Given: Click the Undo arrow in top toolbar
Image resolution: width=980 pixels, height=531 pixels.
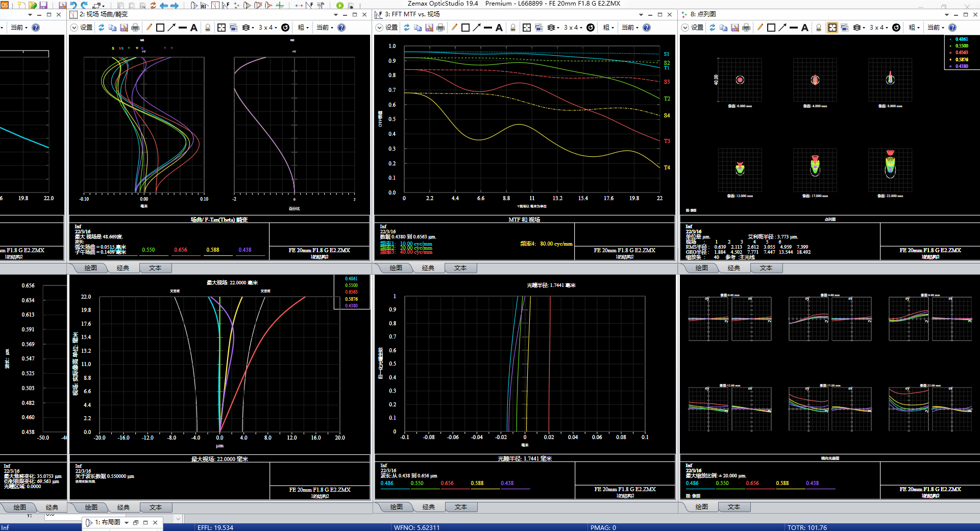Looking at the screenshot, I should click(73, 5).
